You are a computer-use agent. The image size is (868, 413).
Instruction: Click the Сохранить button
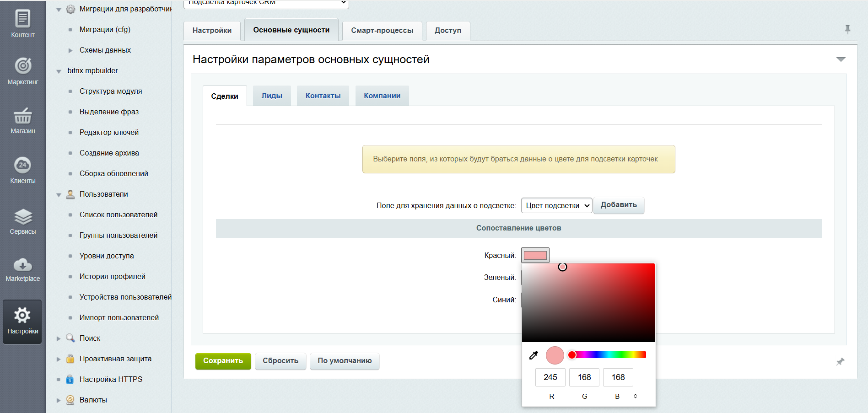(x=223, y=361)
